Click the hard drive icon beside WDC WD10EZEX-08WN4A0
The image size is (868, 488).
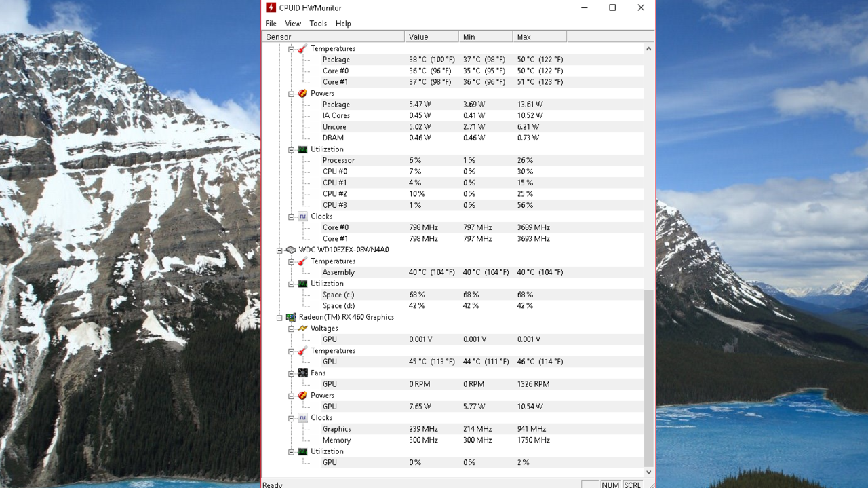coord(291,250)
